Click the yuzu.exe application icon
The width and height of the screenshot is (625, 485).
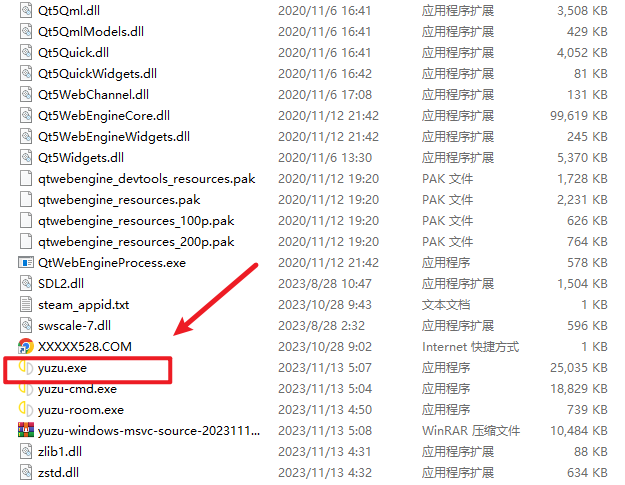tap(26, 367)
